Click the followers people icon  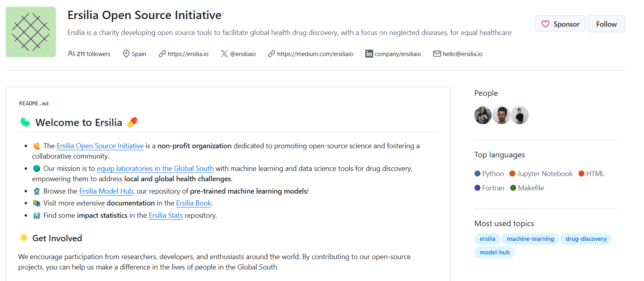point(71,54)
